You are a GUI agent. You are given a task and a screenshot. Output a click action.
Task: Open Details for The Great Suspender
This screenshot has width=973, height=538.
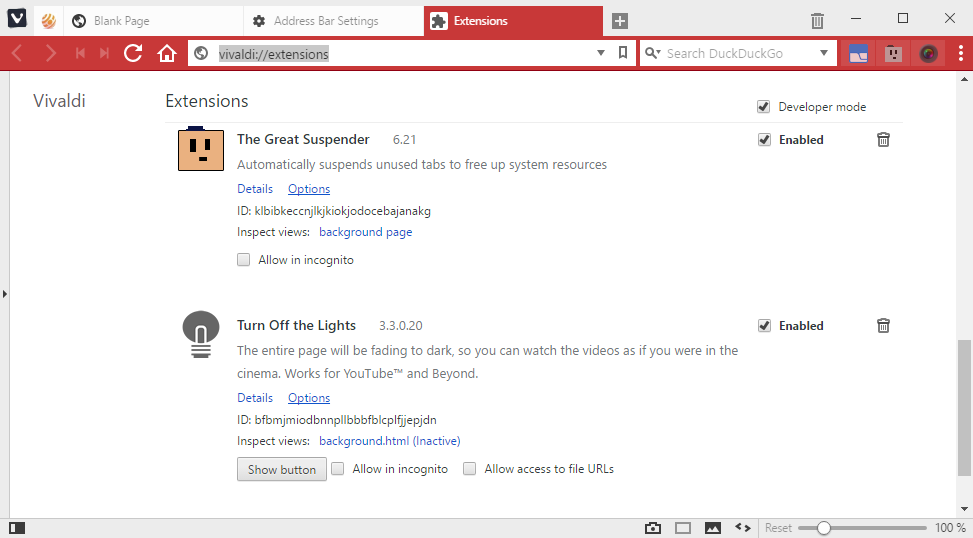255,189
